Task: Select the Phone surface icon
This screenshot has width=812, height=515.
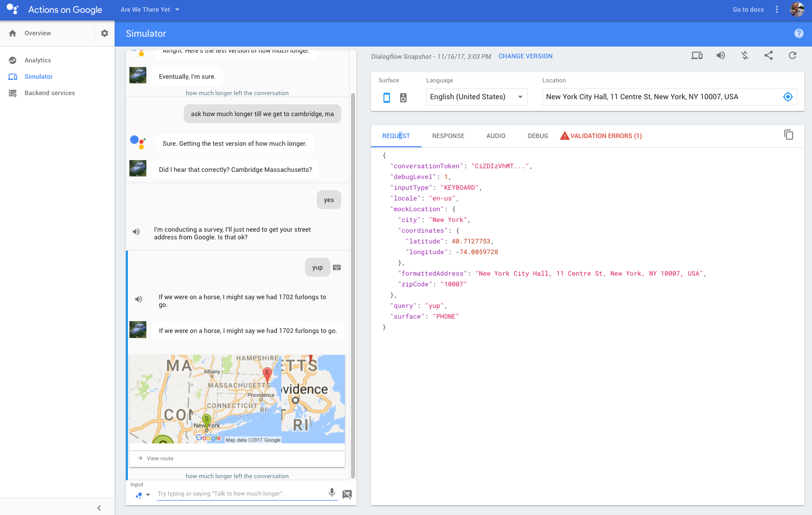Action: coord(387,98)
